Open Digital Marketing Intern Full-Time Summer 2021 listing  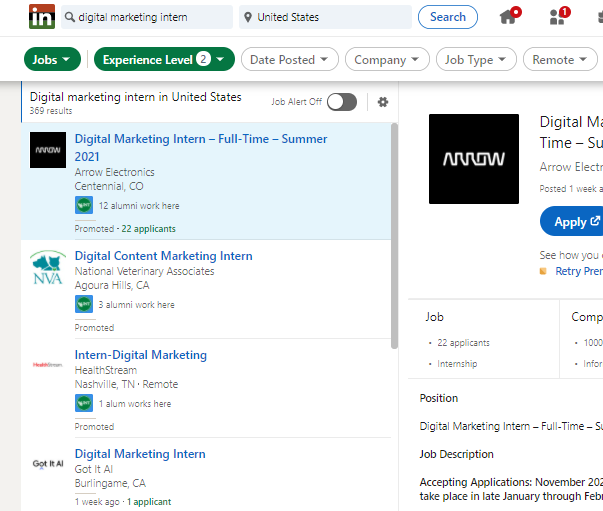click(201, 148)
